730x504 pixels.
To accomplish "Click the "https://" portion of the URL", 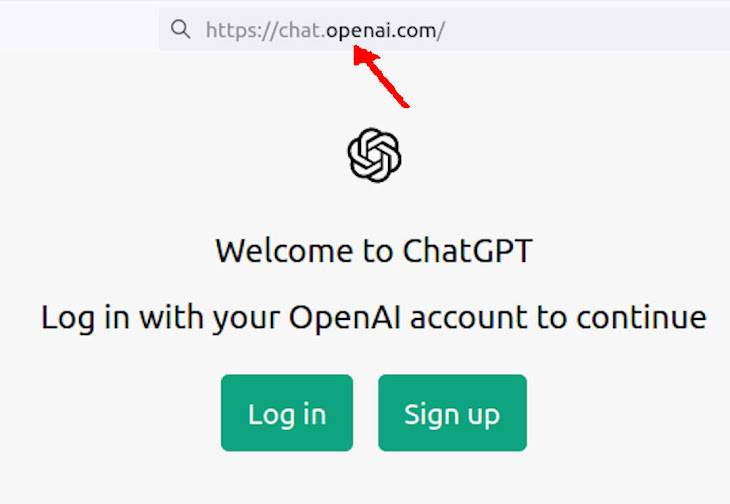I will (x=242, y=31).
